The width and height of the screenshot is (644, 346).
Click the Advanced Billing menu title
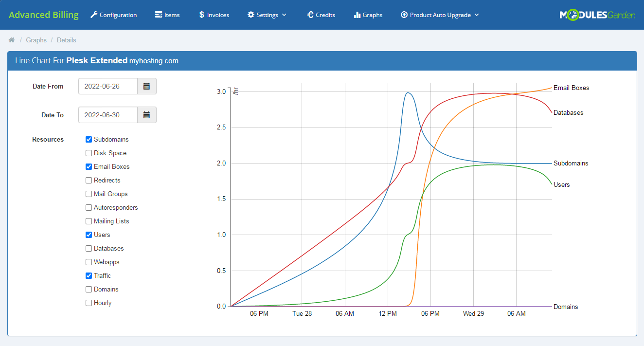tap(43, 15)
